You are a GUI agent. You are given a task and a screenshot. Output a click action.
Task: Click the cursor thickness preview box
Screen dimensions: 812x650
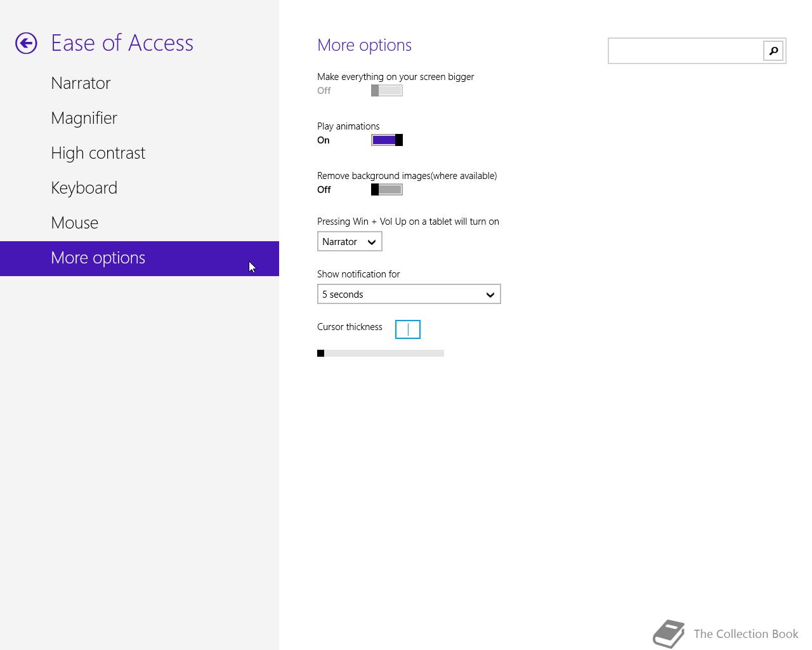(407, 329)
